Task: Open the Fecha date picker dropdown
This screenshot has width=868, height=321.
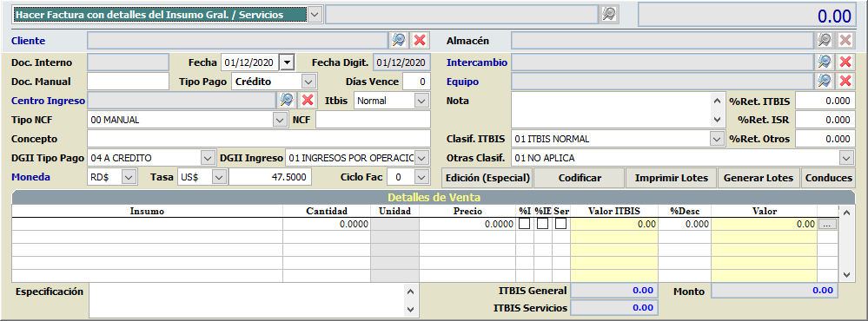Action: click(x=287, y=62)
